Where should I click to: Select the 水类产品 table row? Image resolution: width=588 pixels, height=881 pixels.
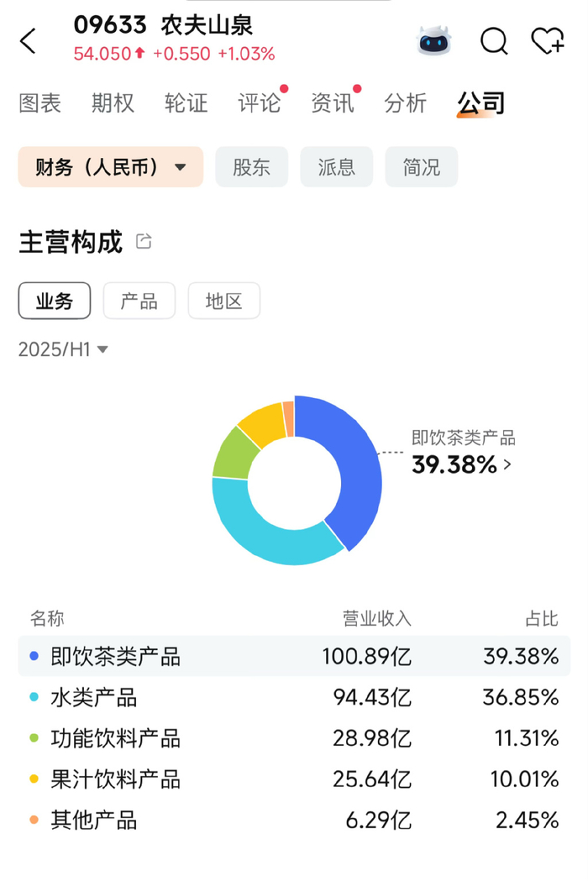tap(294, 697)
